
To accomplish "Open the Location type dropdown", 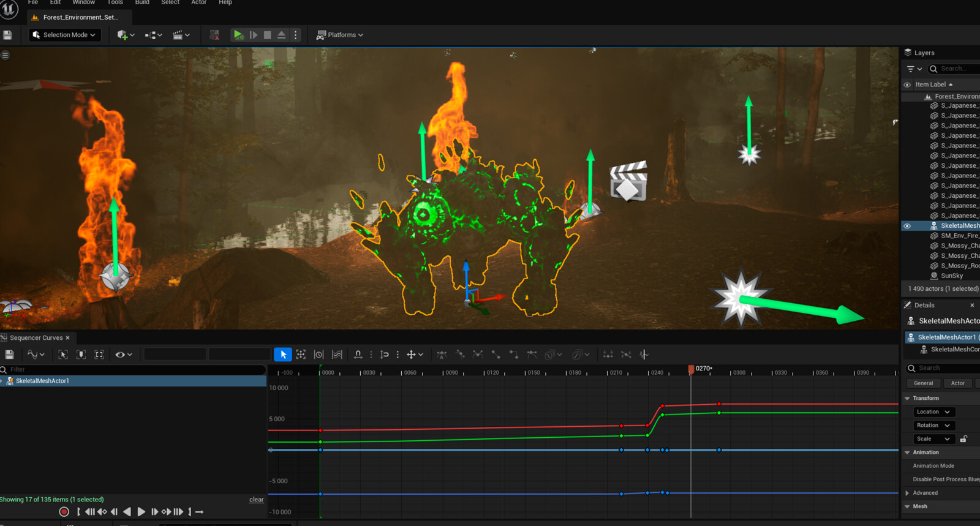I will (934, 412).
